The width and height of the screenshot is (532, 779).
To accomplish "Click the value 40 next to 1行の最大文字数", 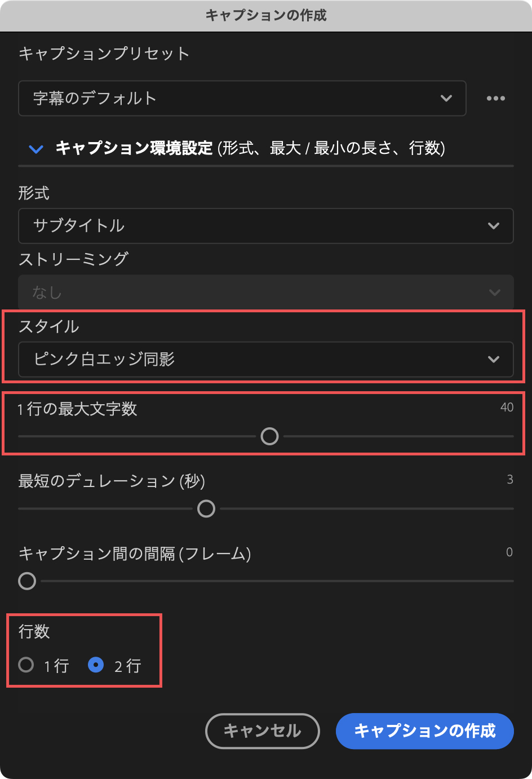I will click(x=507, y=407).
